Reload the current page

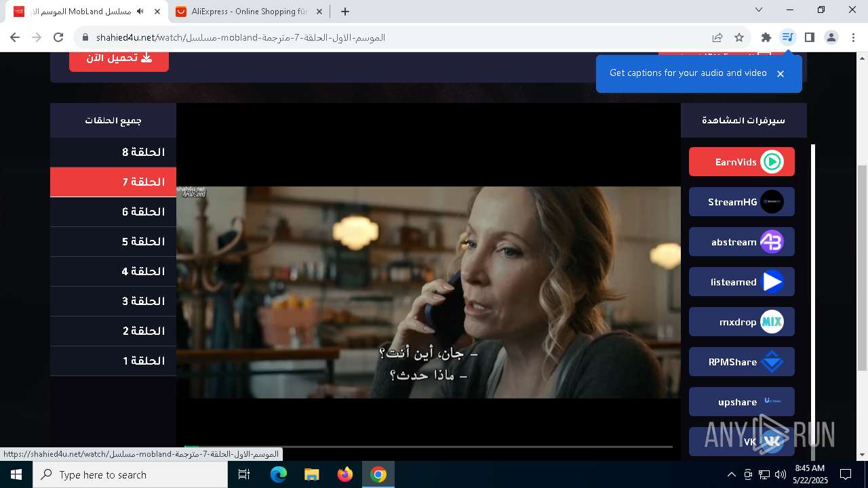pyautogui.click(x=58, y=37)
